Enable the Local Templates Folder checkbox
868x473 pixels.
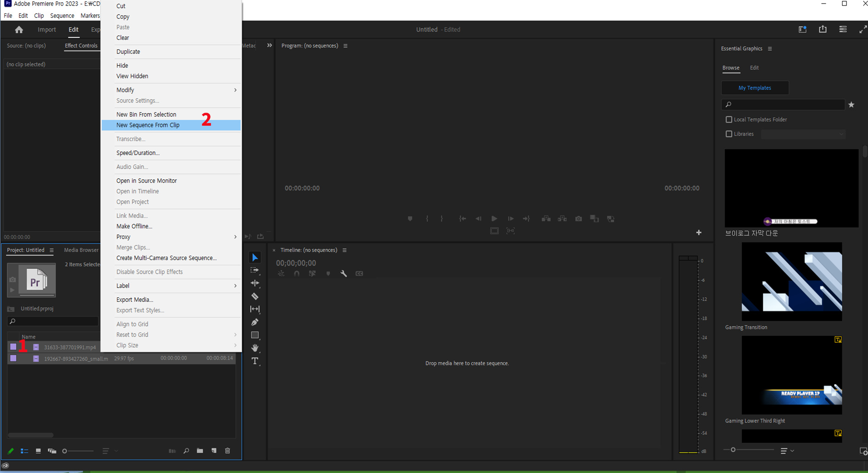[x=729, y=120]
